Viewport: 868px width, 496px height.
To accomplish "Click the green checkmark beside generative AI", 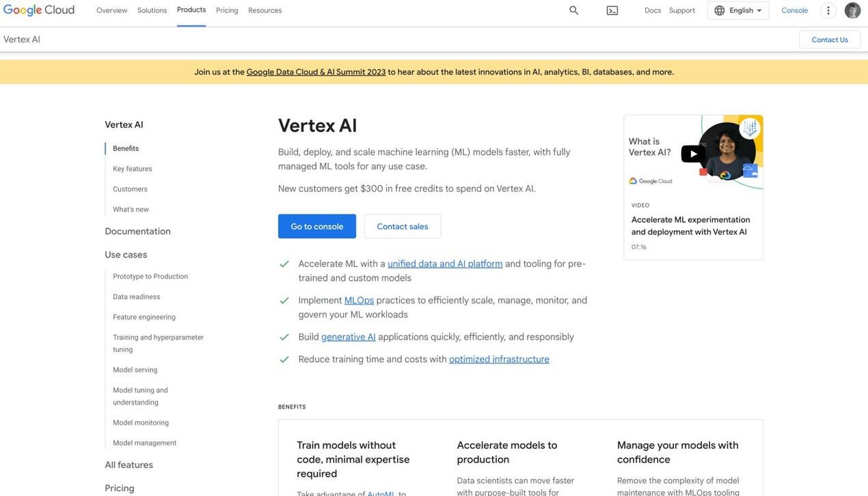I will (284, 336).
